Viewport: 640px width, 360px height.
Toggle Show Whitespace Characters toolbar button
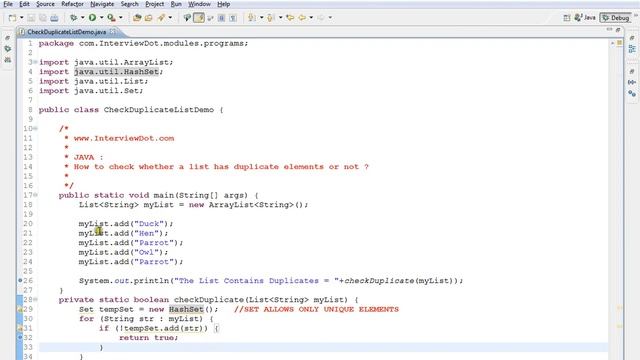tap(233, 18)
